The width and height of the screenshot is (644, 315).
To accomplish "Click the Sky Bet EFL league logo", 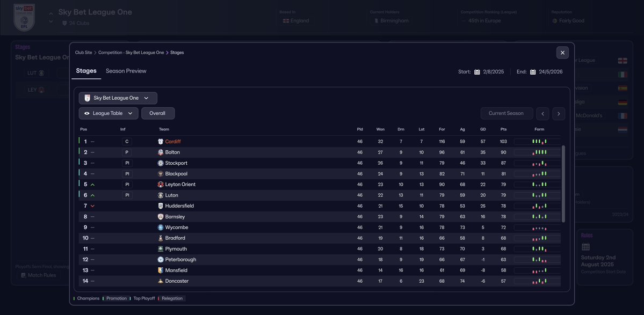I will 24,18.
